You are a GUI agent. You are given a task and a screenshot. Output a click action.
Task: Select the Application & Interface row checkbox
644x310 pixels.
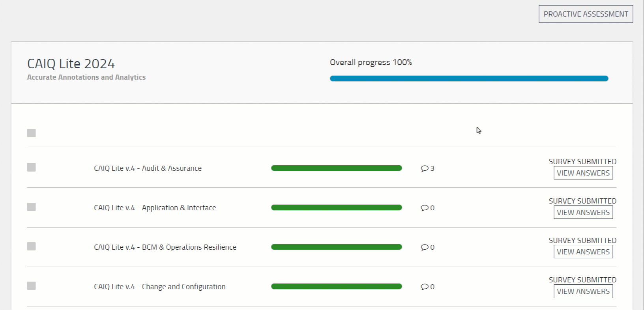pos(32,207)
